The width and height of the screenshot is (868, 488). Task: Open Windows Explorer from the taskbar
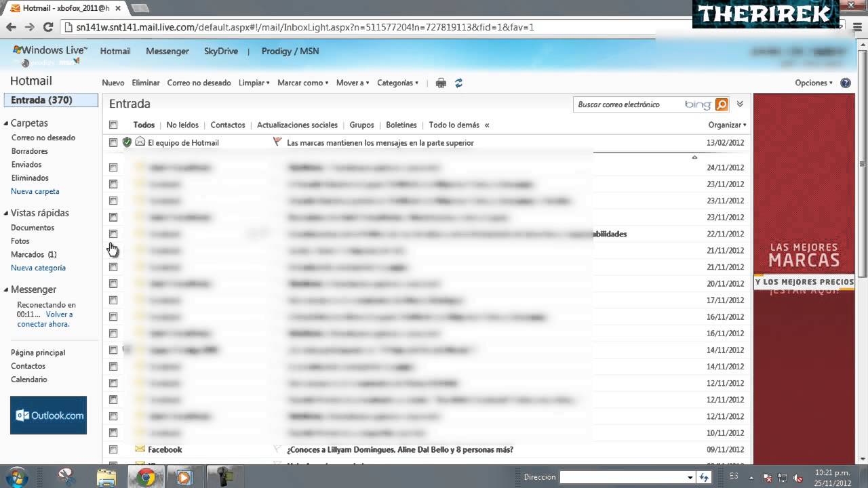106,477
